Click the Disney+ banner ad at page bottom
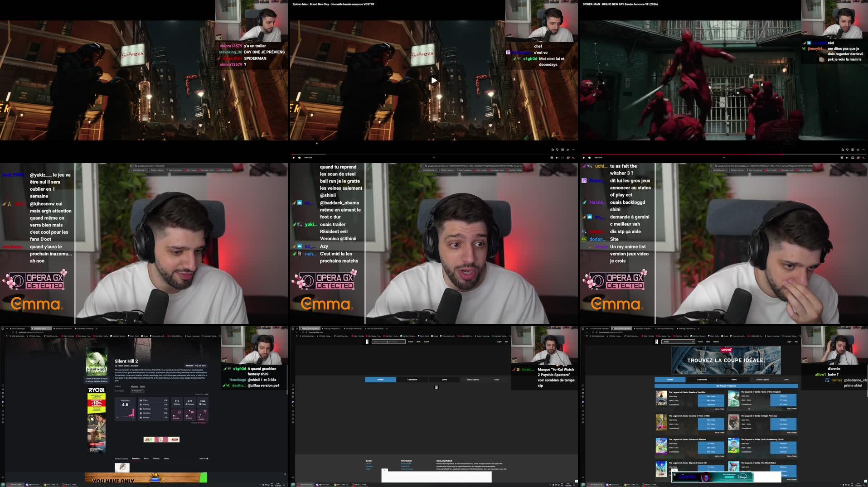Viewport: 868px width, 487px height. click(712, 477)
